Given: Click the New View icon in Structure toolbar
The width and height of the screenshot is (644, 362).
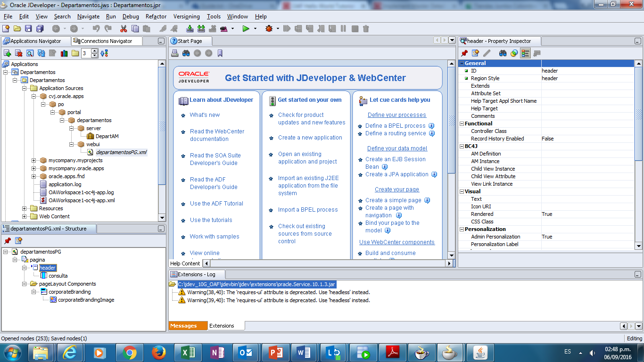Looking at the screenshot, I should (18, 240).
